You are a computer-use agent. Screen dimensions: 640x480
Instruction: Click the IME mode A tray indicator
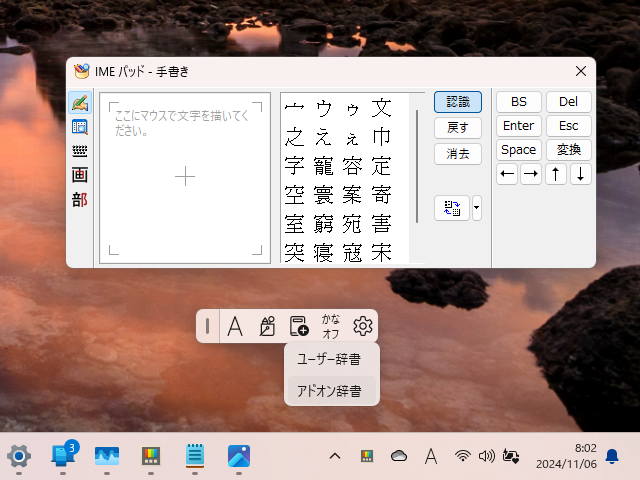431,456
